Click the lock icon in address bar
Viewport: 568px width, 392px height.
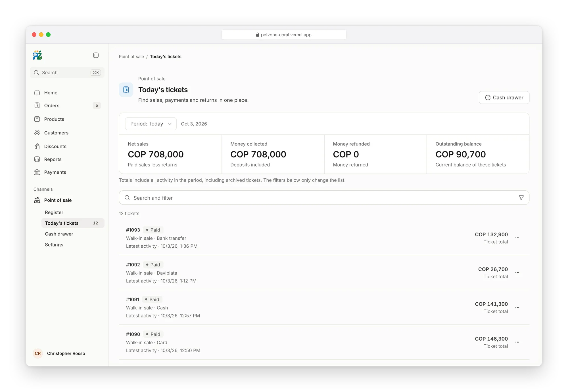(258, 35)
